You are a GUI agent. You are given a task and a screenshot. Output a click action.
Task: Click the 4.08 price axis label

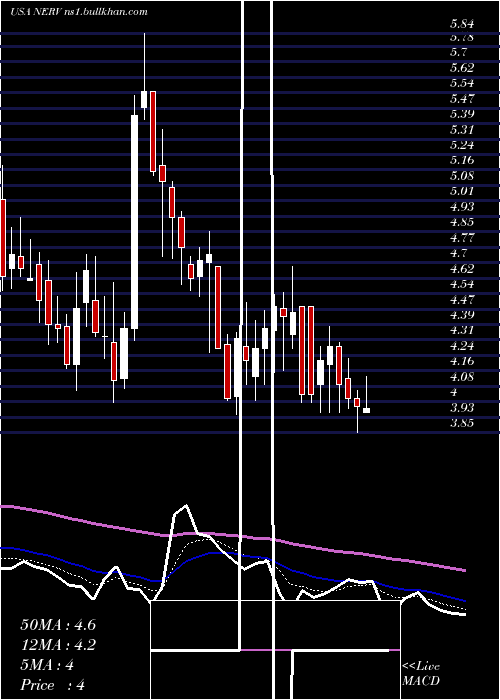(x=462, y=377)
